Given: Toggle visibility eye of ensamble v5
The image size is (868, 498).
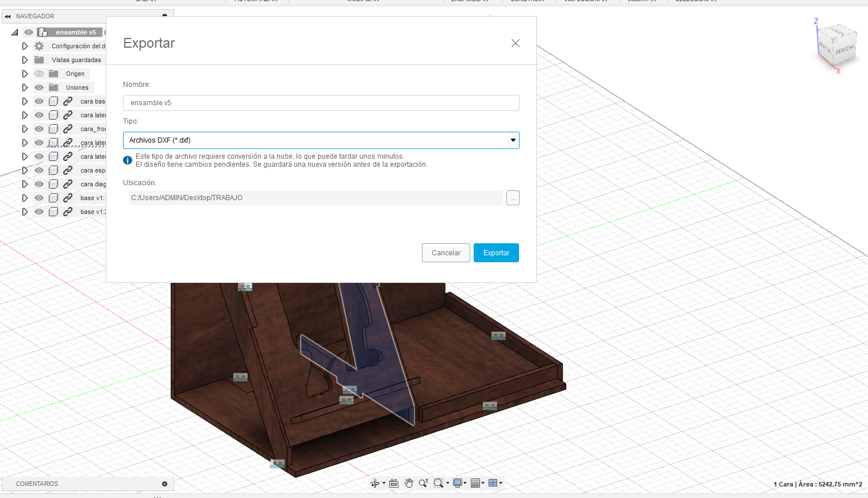Looking at the screenshot, I should point(29,32).
